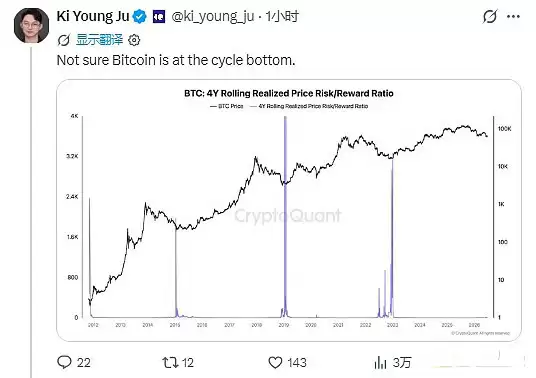The width and height of the screenshot is (536, 378).
Task: Open the affiliate organization badge icon
Action: pos(159,16)
